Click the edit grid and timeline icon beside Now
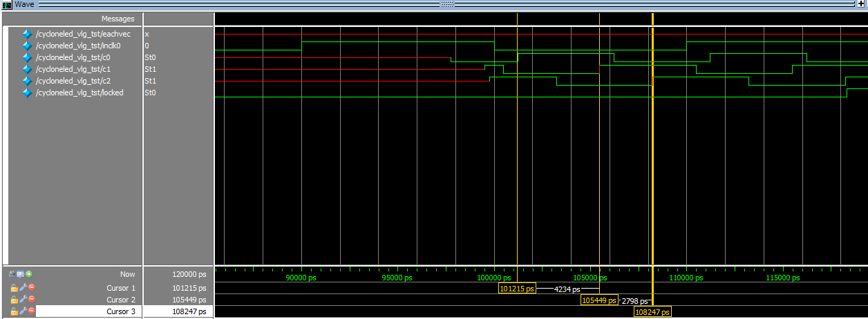The height and width of the screenshot is (319, 868). pyautogui.click(x=21, y=274)
